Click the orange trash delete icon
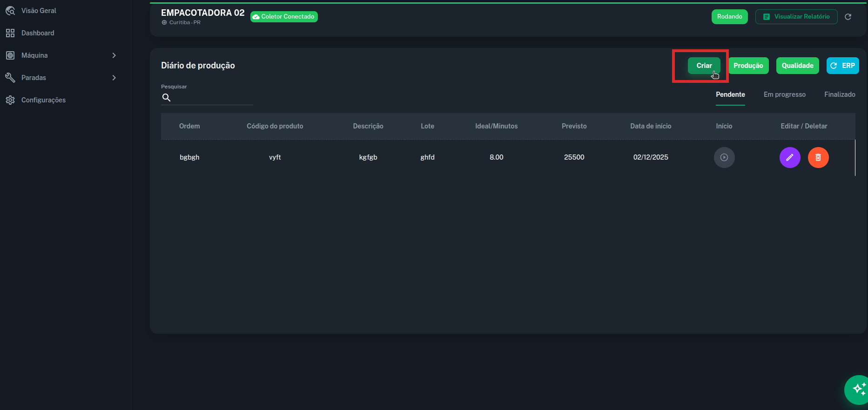The height and width of the screenshot is (410, 868). coord(818,157)
